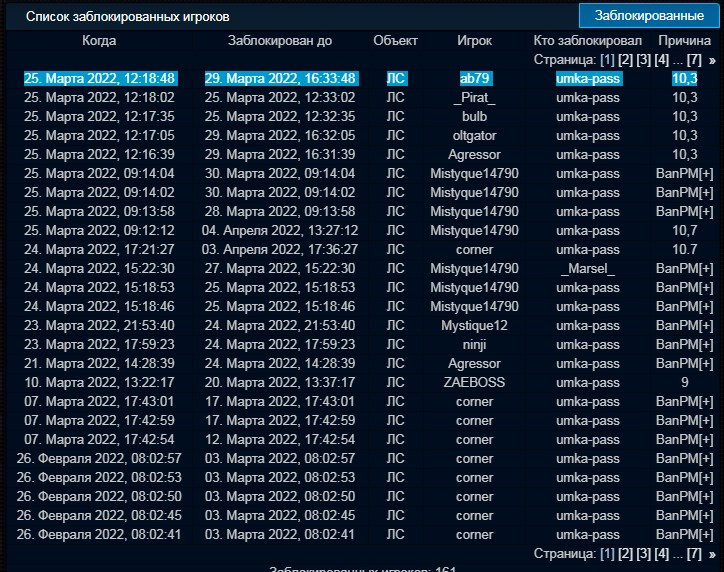724x572 pixels.
Task: Click the Объект column header
Action: [395, 41]
